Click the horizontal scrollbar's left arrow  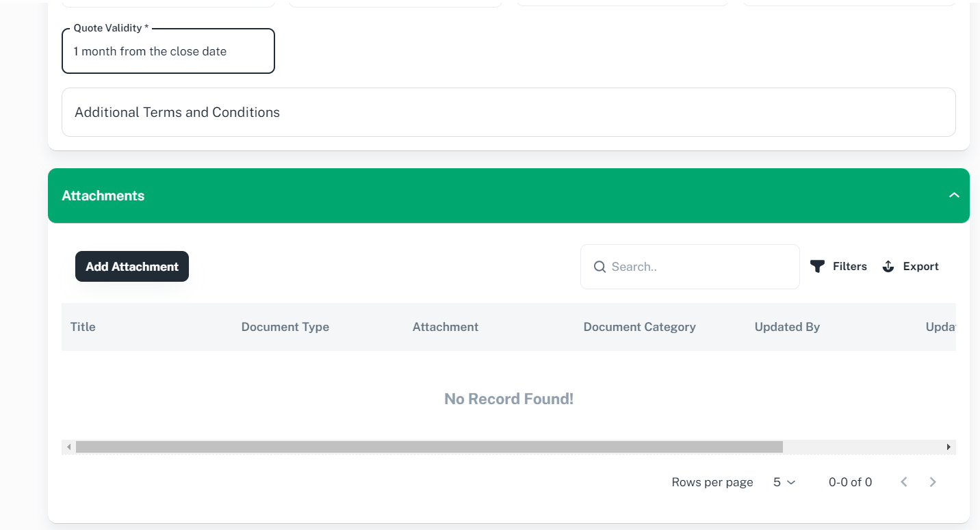coord(68,447)
